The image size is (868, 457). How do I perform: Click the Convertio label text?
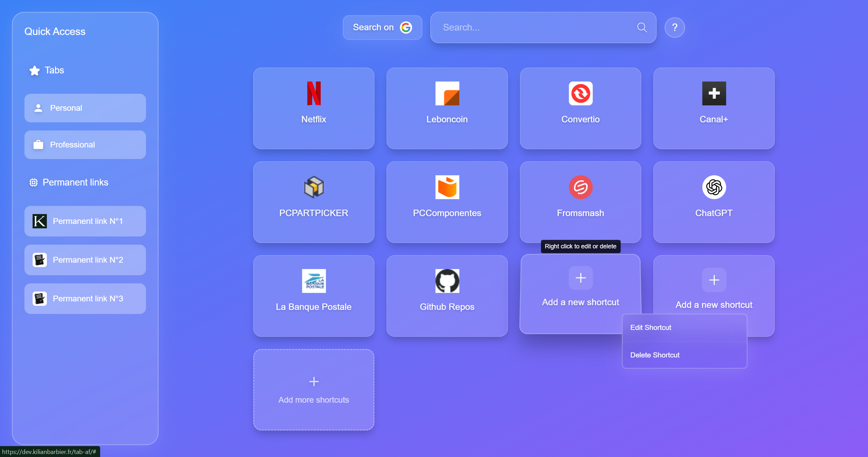click(x=580, y=119)
